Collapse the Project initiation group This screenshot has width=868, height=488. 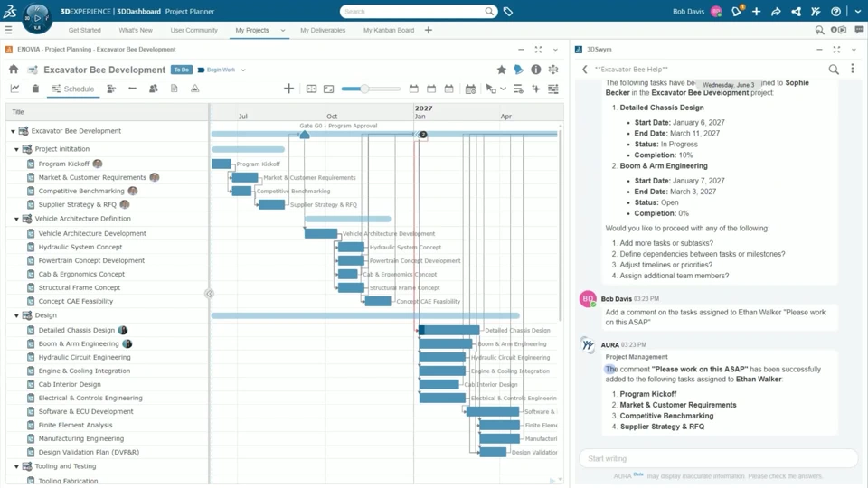tap(16, 149)
